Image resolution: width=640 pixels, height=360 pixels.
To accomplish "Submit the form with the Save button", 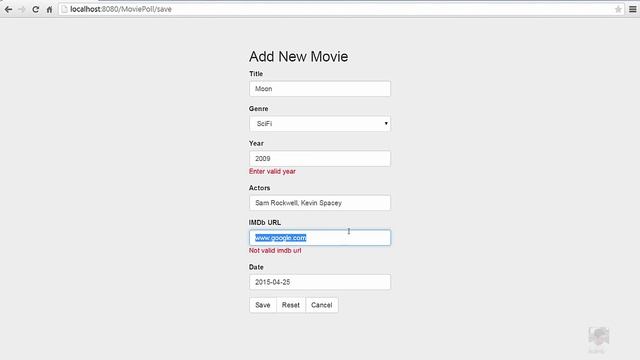I will pos(263,305).
